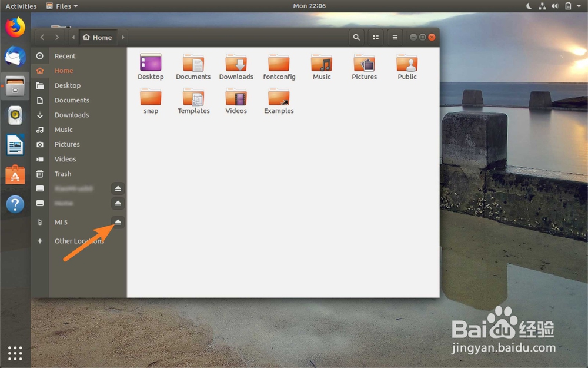Go back using the back arrow
The height and width of the screenshot is (368, 588).
pos(42,37)
